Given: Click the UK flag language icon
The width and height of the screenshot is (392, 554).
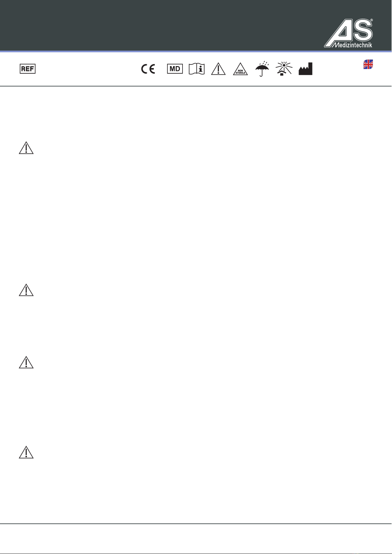Looking at the screenshot, I should (368, 64).
